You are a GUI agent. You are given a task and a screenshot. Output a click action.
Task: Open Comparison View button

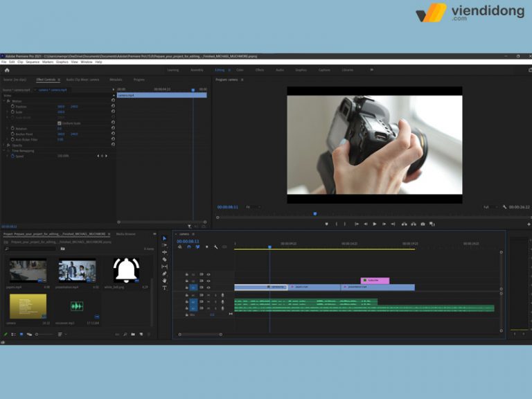pos(432,224)
